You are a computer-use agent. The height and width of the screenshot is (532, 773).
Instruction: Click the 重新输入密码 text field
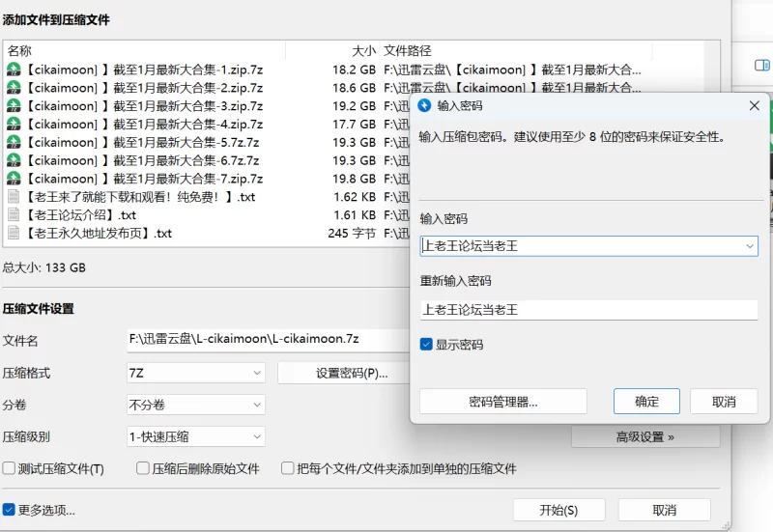[x=589, y=310]
